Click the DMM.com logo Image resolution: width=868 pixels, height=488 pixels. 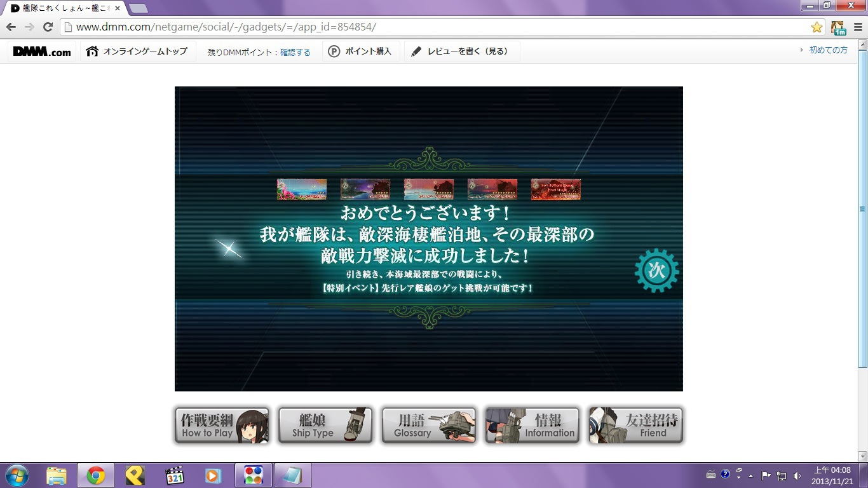42,51
